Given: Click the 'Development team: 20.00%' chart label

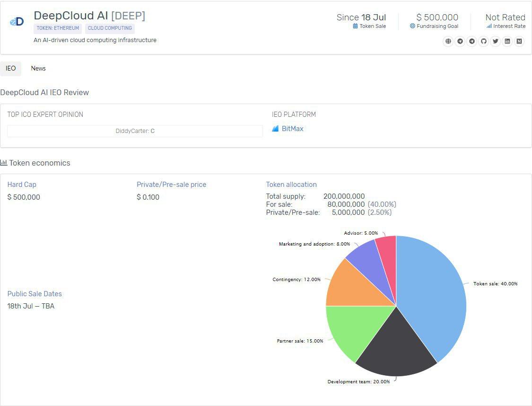Looking at the screenshot, I should [x=358, y=382].
